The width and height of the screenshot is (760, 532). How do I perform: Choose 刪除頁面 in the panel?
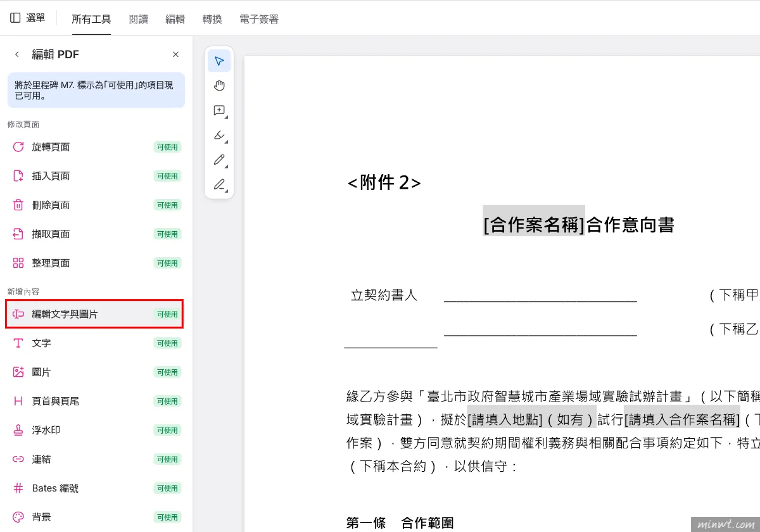click(x=96, y=205)
